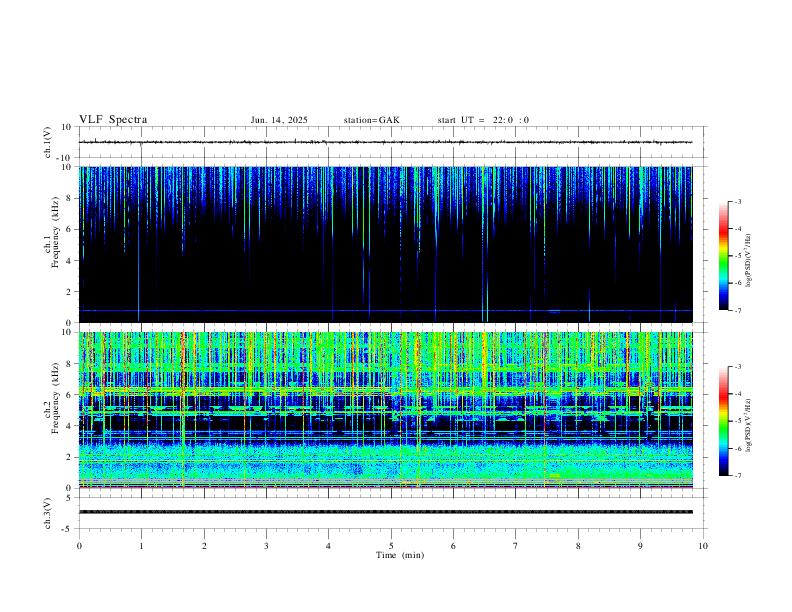Click the time axis tick label '1'
Screen dimensions: 792x612
(141, 546)
